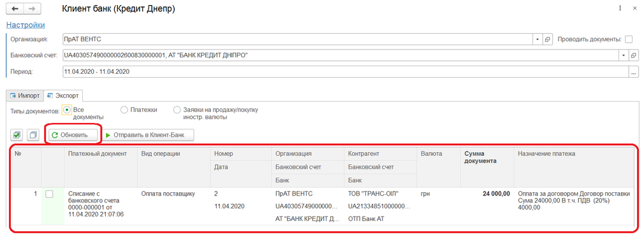This screenshot has height=247, width=644.
Task: Click the Контрагент column header
Action: pos(380,154)
